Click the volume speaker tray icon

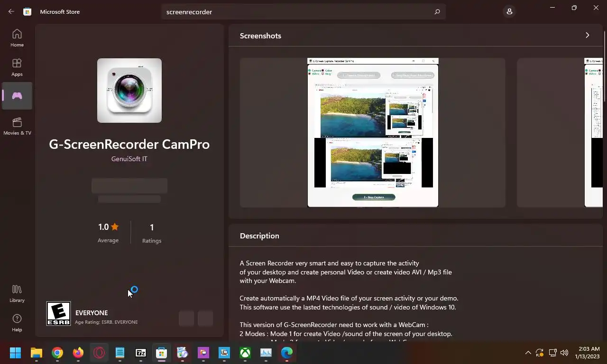tap(564, 353)
